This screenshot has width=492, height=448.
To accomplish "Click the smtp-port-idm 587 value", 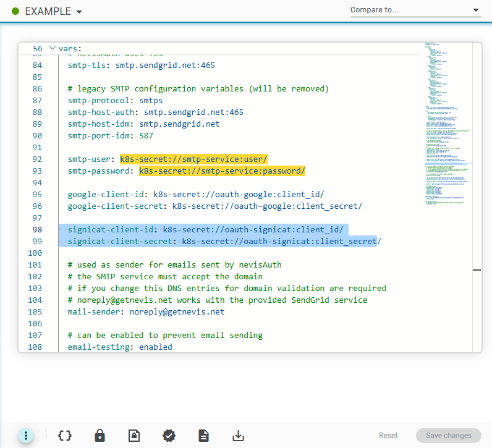I will point(146,136).
